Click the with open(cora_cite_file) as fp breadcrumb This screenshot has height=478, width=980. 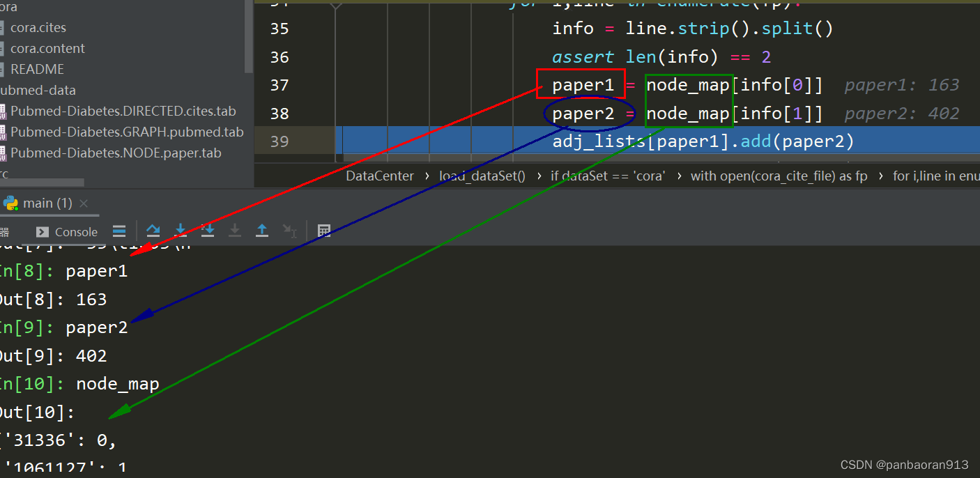pos(779,176)
